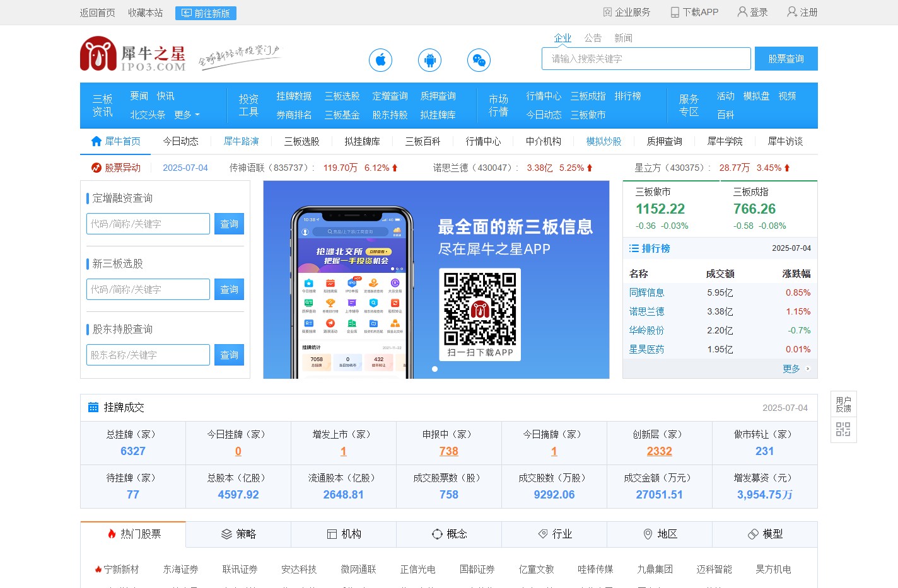
Task: Click 查询 button for 新三板选股
Action: coord(229,289)
